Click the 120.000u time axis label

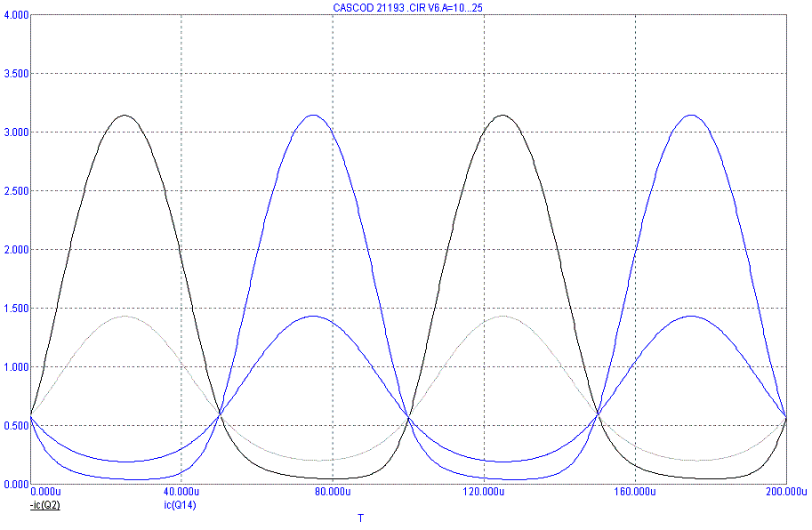pos(484,492)
